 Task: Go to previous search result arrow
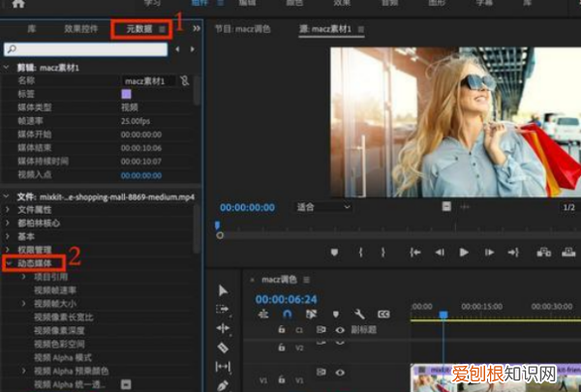point(178,49)
